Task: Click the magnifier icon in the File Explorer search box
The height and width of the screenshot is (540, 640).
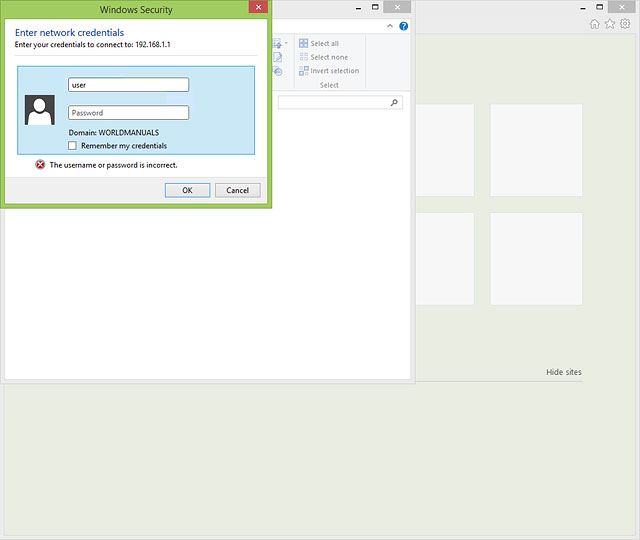Action: pos(394,102)
